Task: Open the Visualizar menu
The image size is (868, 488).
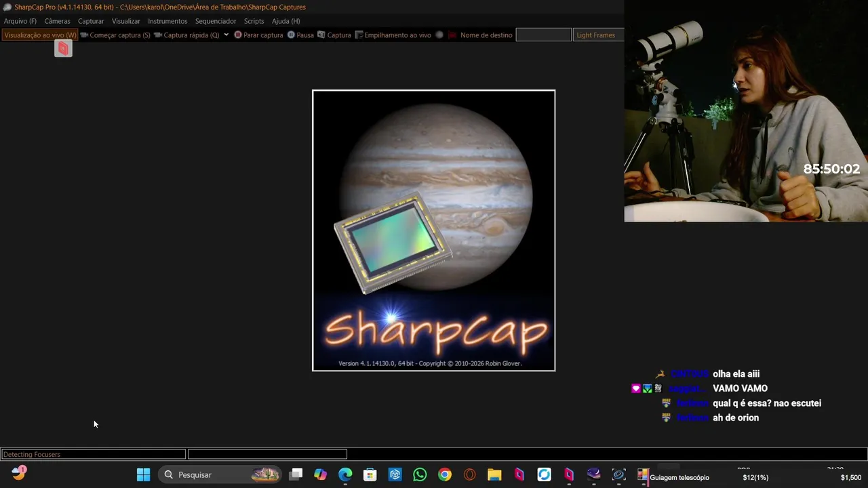Action: (x=126, y=21)
